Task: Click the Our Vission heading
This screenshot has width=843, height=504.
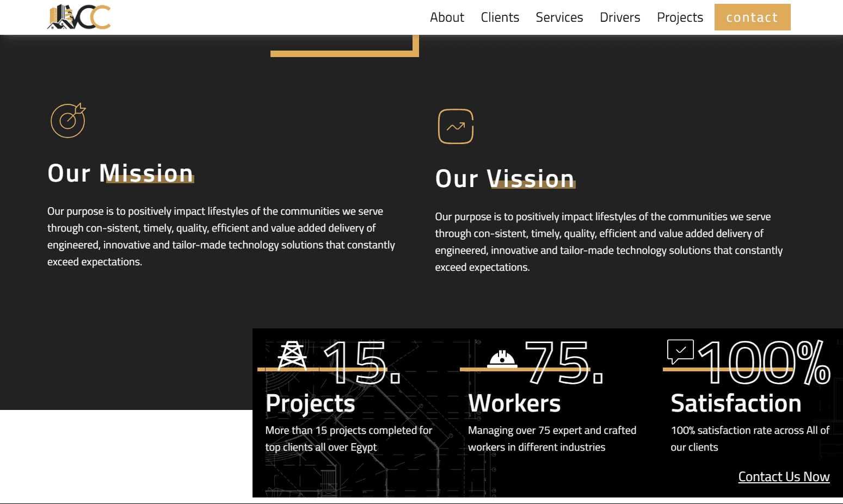Action: click(x=504, y=179)
